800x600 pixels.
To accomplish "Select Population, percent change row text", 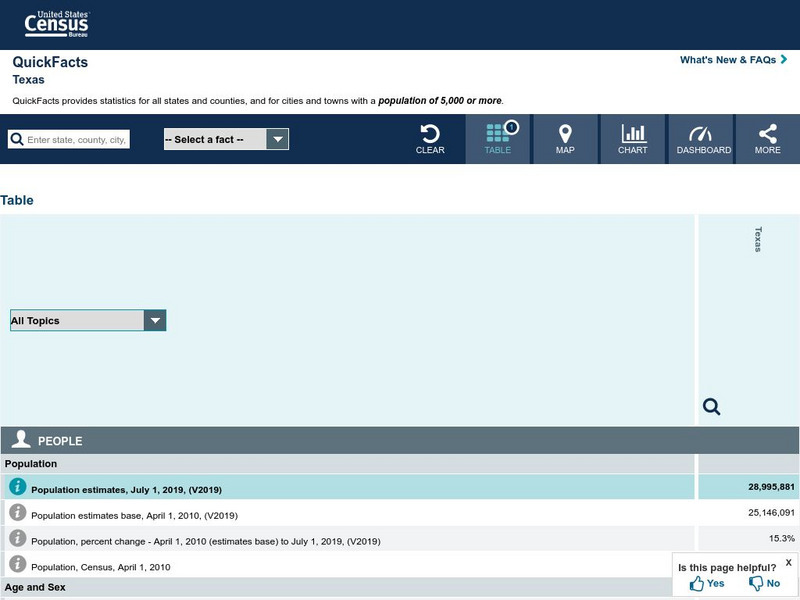I will coord(206,541).
